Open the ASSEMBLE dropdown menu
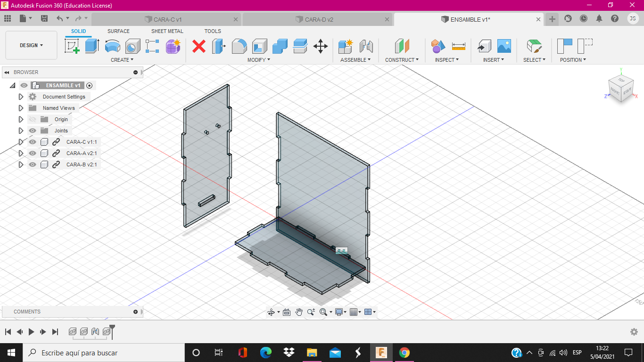 pyautogui.click(x=355, y=60)
